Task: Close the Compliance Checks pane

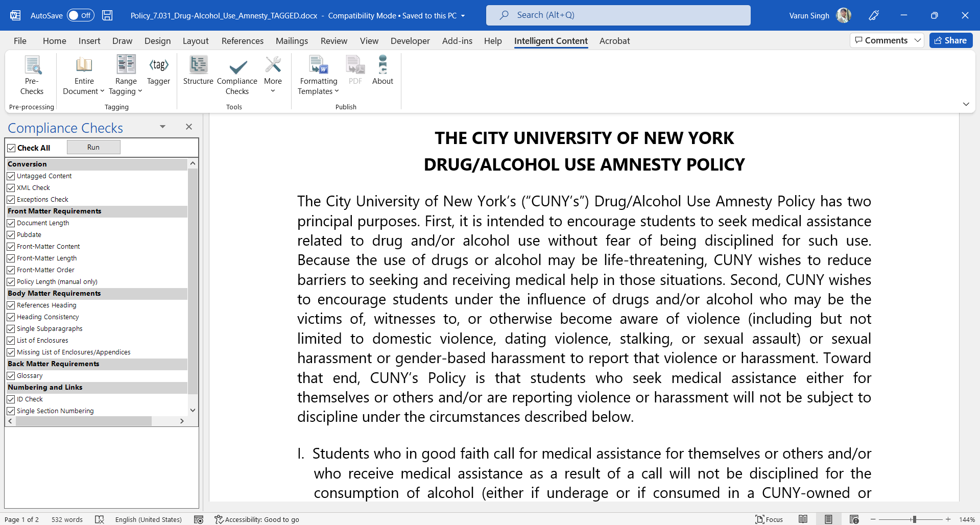Action: (189, 127)
